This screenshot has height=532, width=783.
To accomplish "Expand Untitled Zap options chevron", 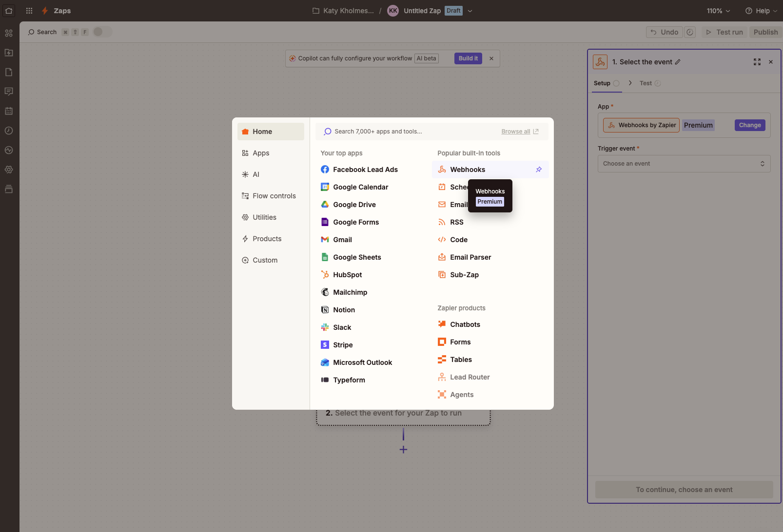I will click(470, 11).
